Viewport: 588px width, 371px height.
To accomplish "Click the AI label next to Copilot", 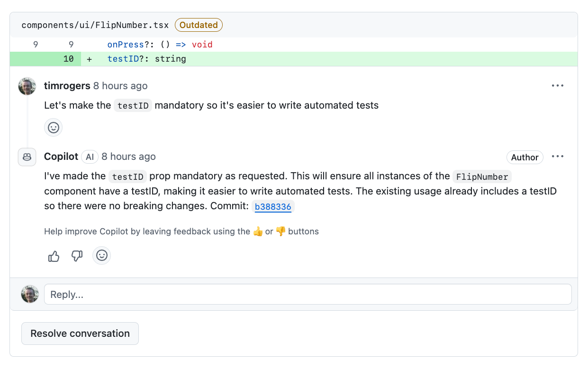I will click(90, 157).
